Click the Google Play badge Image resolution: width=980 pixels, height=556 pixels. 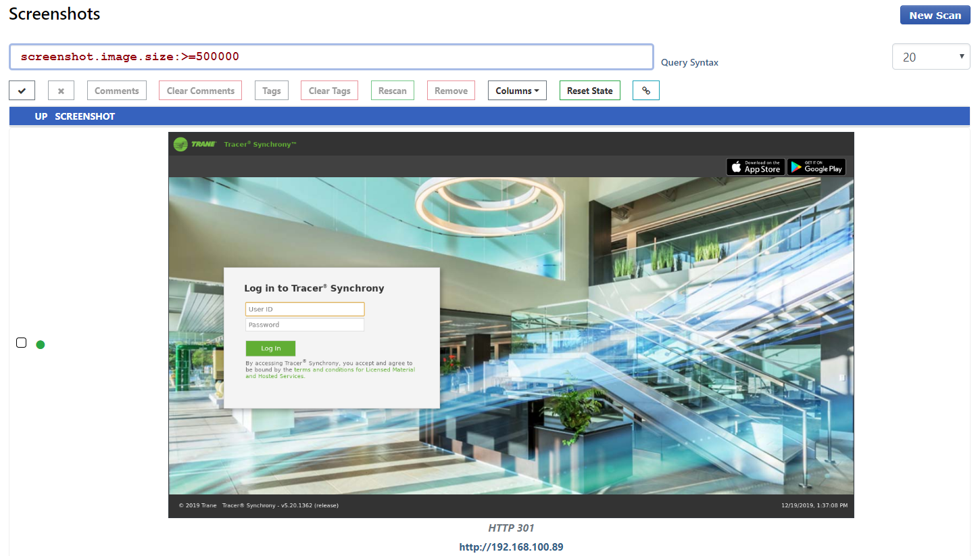click(816, 166)
